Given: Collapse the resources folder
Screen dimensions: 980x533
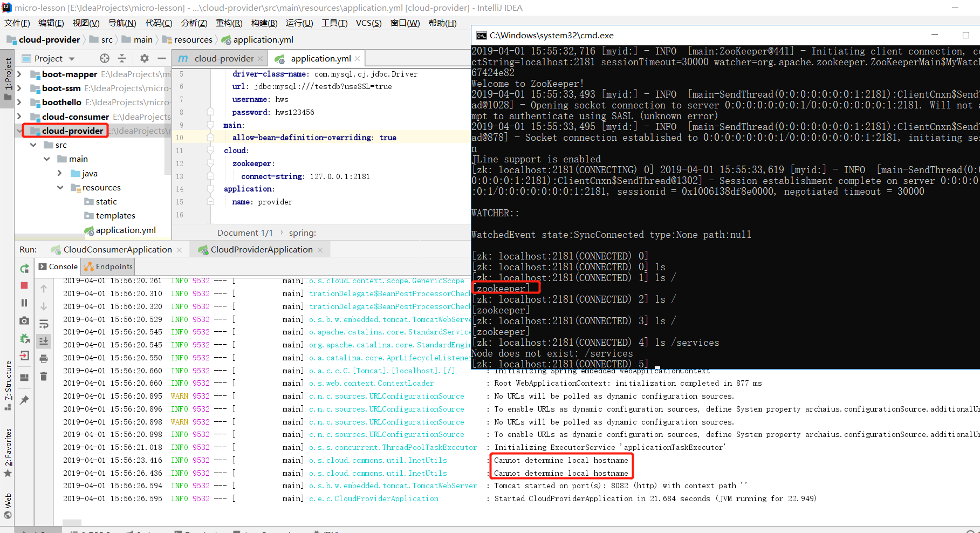Looking at the screenshot, I should pos(60,187).
